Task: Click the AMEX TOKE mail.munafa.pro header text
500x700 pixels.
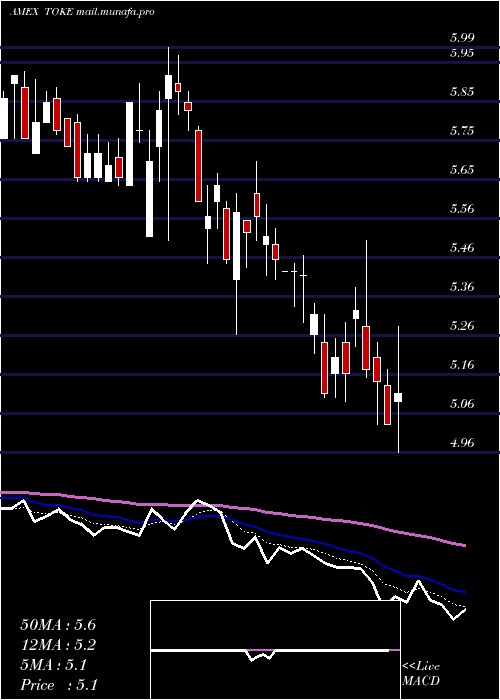Action: 82,12
